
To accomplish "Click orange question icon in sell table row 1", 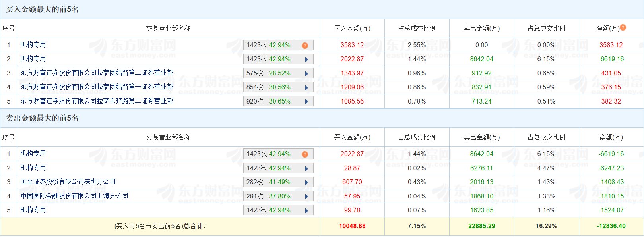I will [x=305, y=154].
